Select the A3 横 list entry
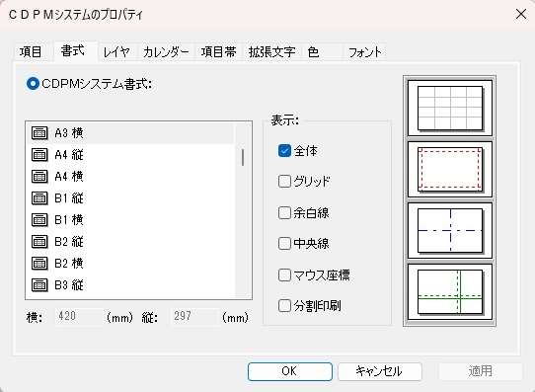 130,133
